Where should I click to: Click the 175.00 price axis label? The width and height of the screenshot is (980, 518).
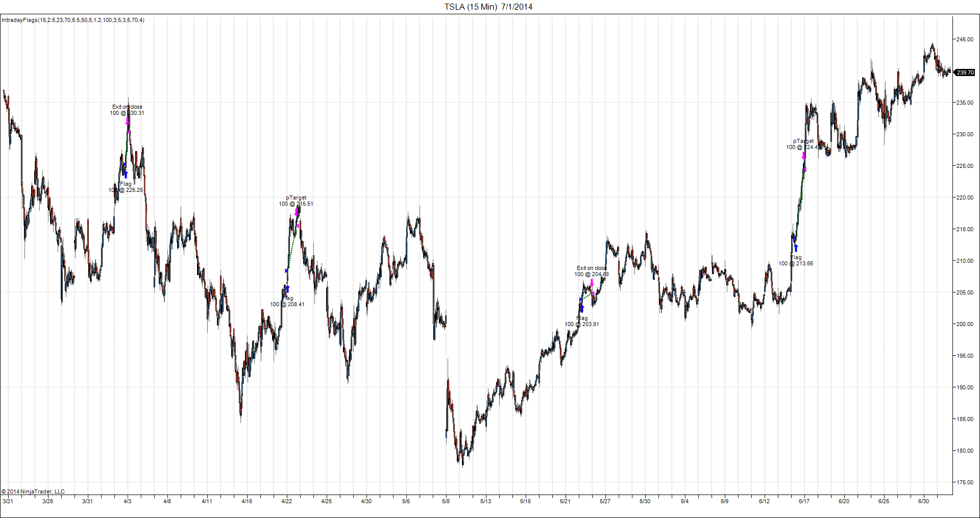click(965, 482)
